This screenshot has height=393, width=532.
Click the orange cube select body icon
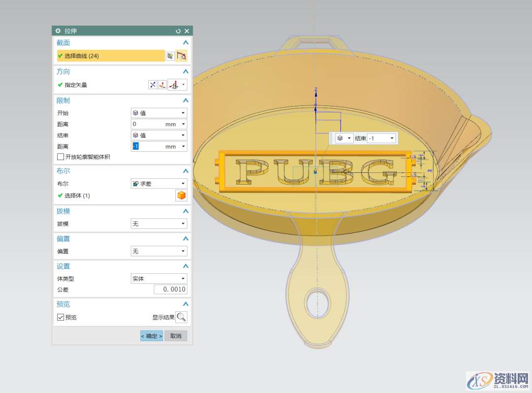point(181,196)
